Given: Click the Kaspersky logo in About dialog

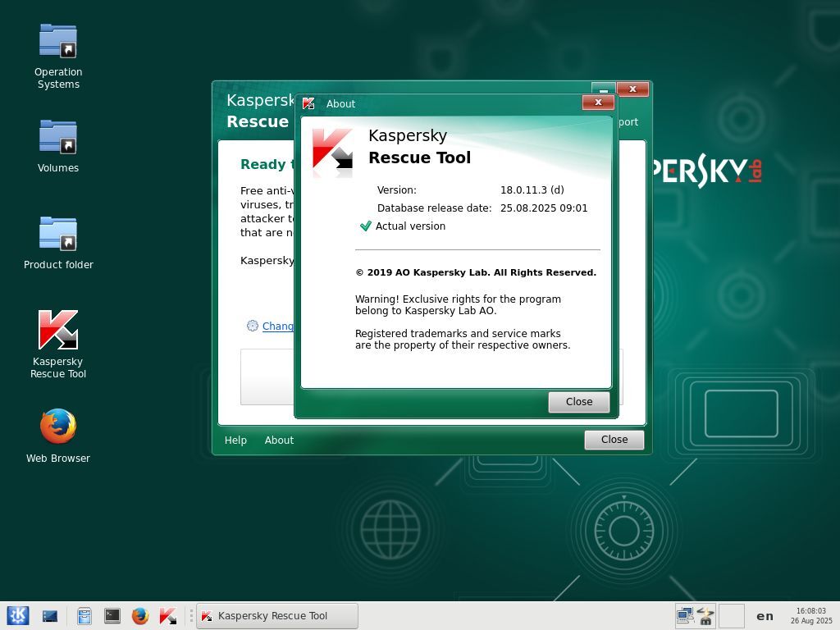Looking at the screenshot, I should point(333,148).
